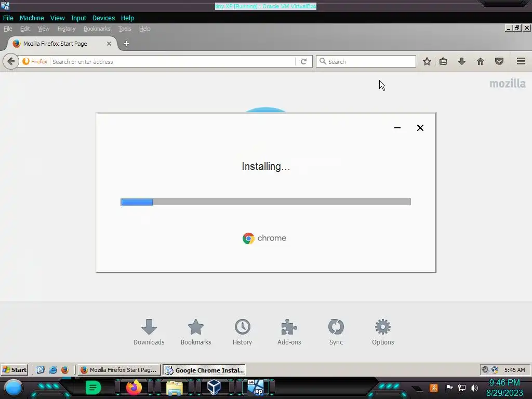This screenshot has width=532, height=399.
Task: Save page to Pocket icon
Action: pyautogui.click(x=499, y=61)
